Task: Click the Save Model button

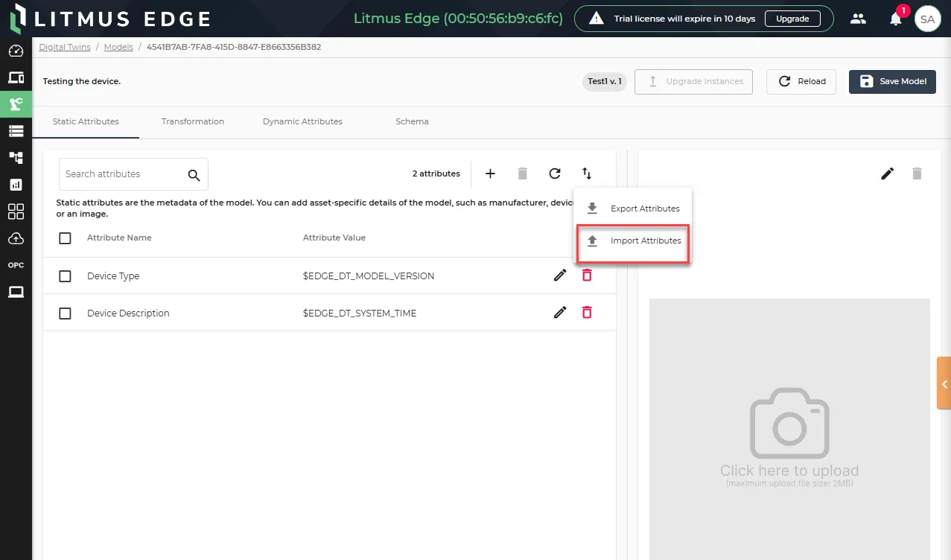Action: [x=892, y=81]
